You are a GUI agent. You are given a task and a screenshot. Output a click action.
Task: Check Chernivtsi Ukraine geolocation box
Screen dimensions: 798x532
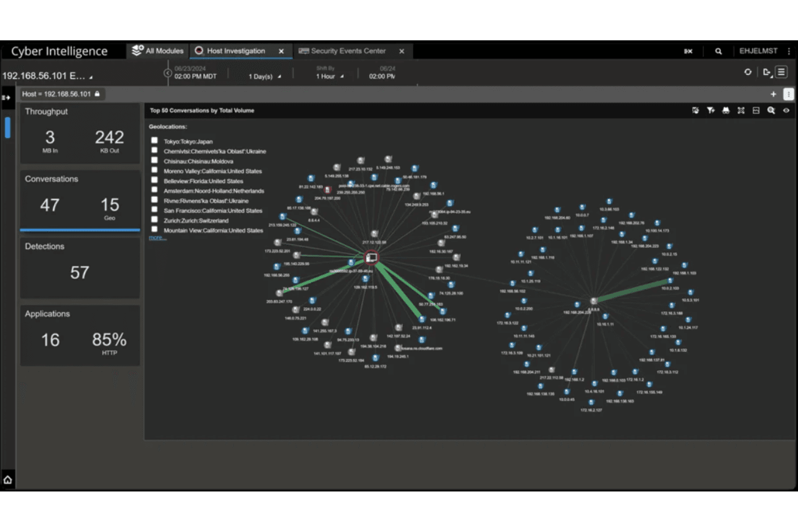pos(154,150)
